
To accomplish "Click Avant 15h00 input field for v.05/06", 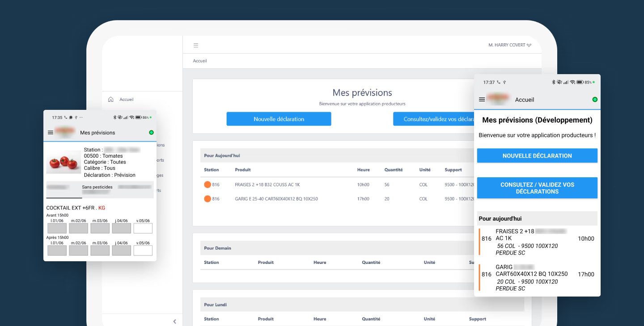I will click(143, 228).
